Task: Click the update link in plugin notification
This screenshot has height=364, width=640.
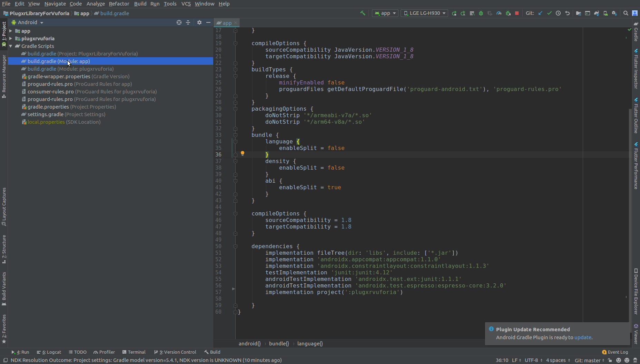Action: 583,337
